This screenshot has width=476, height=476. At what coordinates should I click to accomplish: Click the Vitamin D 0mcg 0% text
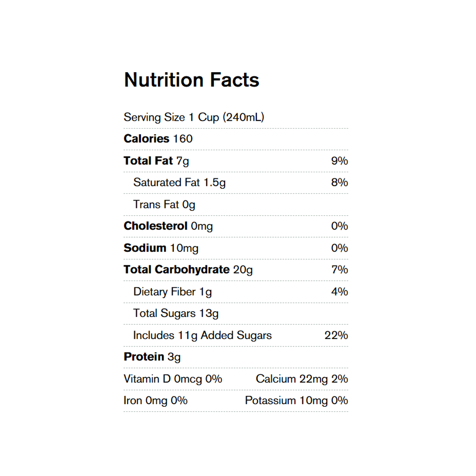173,379
